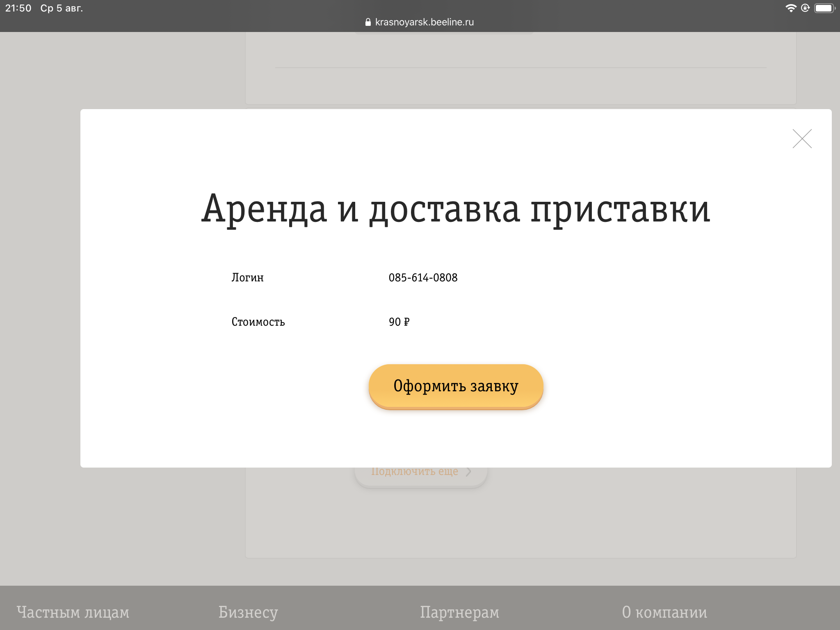Tap the rotation lock status icon
The height and width of the screenshot is (630, 840).
[805, 8]
